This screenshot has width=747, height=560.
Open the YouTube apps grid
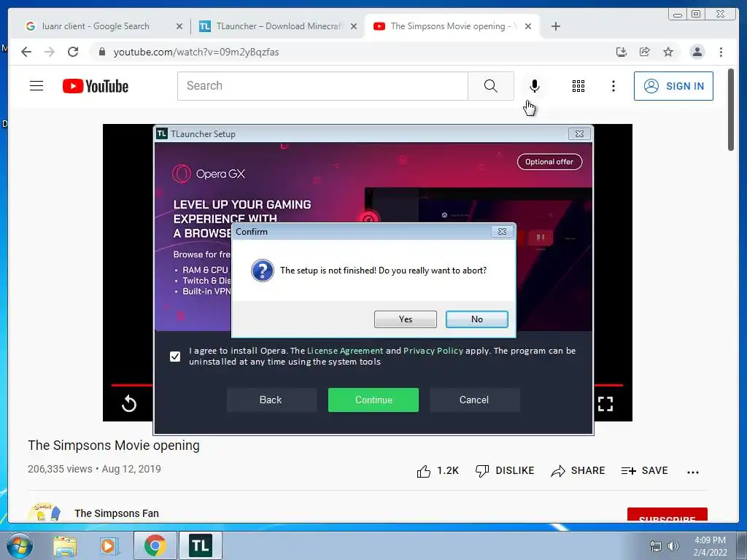click(578, 86)
